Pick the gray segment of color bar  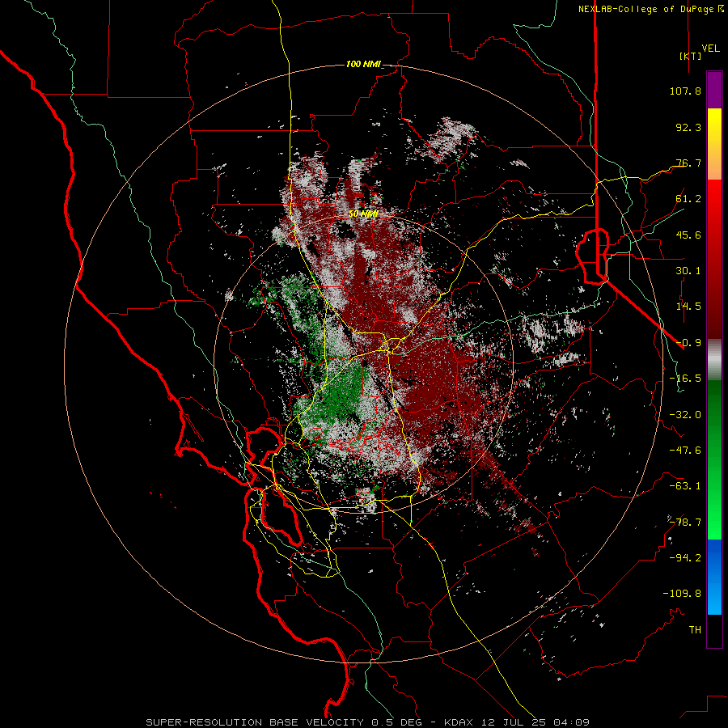(x=714, y=360)
